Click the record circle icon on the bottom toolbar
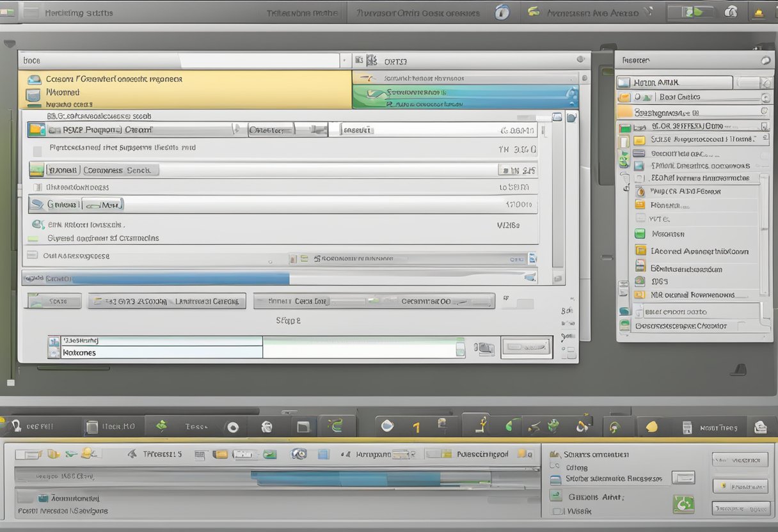The height and width of the screenshot is (532, 778). coord(233,426)
